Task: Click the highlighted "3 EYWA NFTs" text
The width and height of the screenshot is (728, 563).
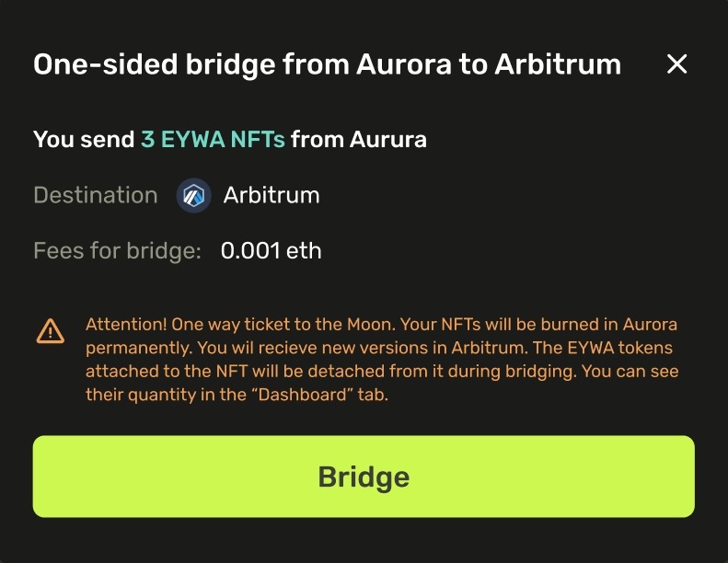Action: click(x=213, y=140)
